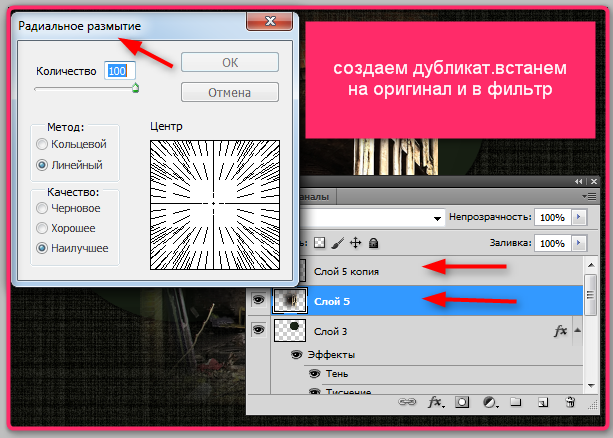Close the layers panel with X icon

(x=594, y=181)
